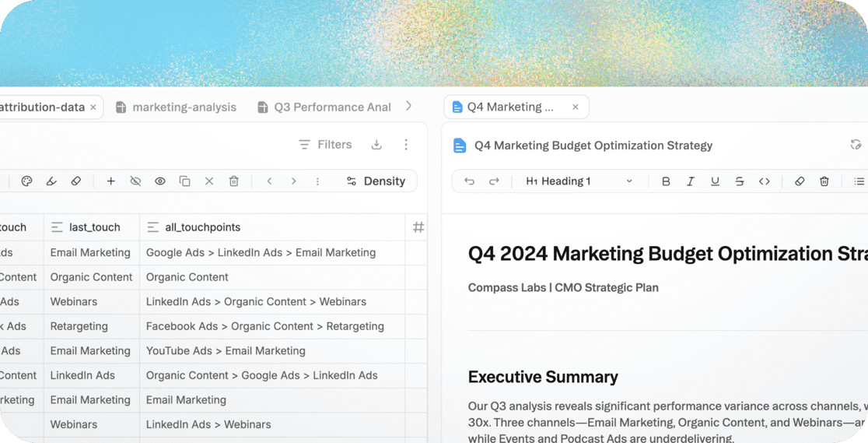Image resolution: width=868 pixels, height=443 pixels.
Task: Click trash icon in document toolbar
Action: pyautogui.click(x=824, y=181)
